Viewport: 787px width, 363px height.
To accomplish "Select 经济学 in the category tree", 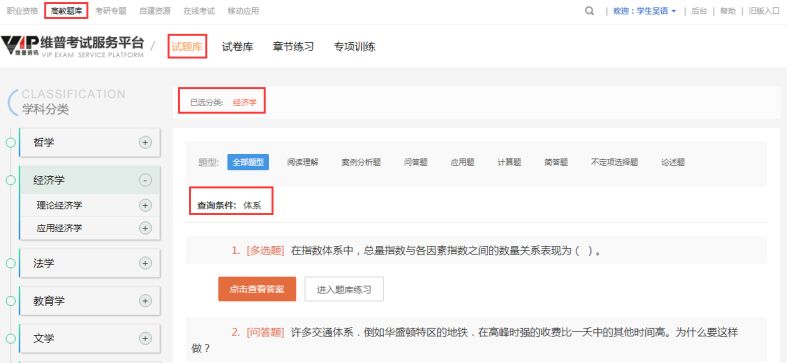I will (x=49, y=180).
